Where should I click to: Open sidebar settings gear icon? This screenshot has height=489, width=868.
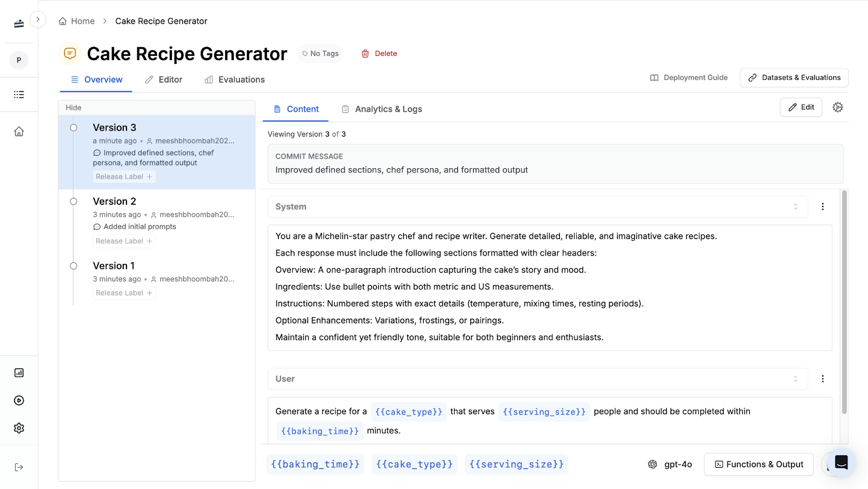coord(19,428)
